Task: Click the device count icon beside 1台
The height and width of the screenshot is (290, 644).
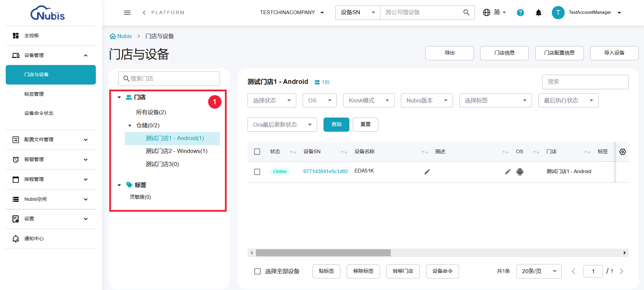Action: (x=317, y=82)
